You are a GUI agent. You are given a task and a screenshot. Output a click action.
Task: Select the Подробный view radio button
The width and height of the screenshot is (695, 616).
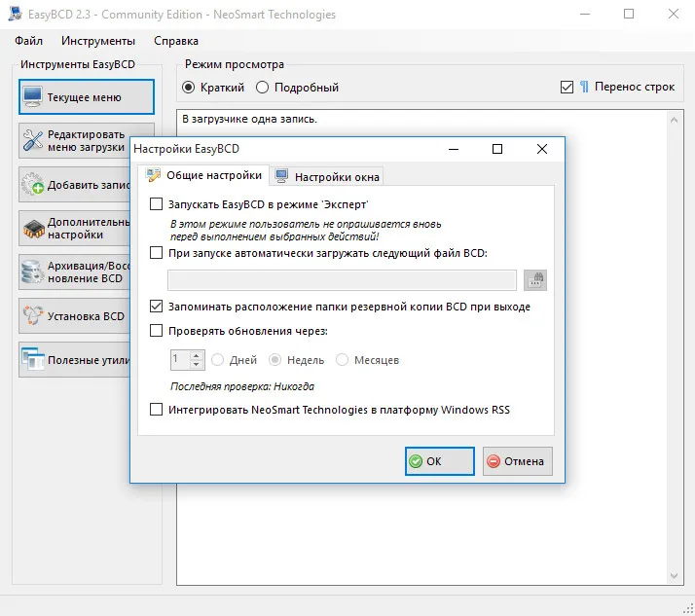pyautogui.click(x=262, y=88)
